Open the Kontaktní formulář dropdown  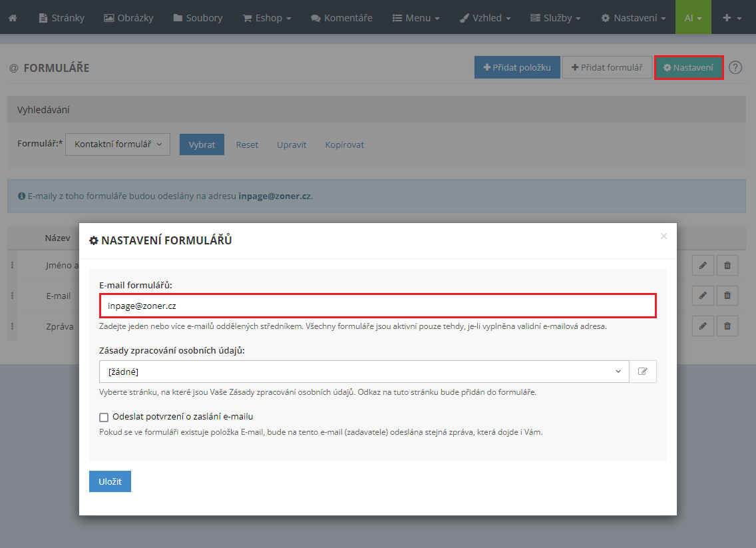click(118, 144)
